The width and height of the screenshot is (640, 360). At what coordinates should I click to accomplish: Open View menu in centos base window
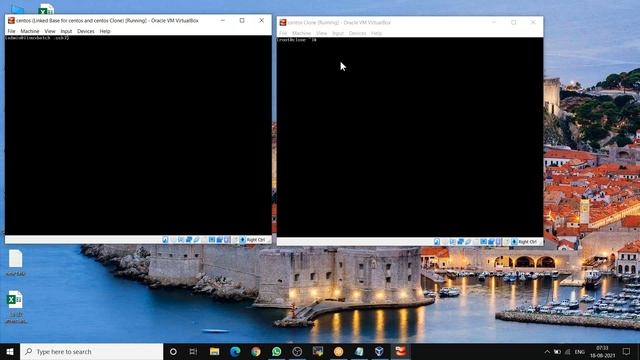50,31
